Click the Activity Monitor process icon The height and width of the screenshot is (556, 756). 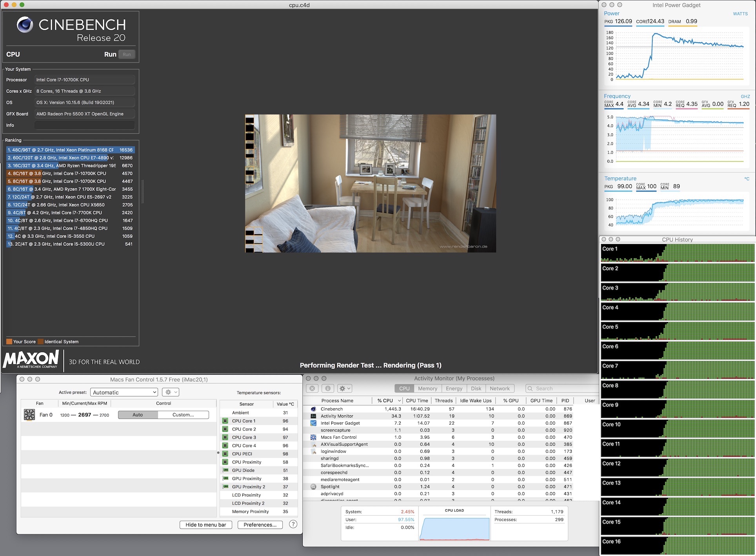pyautogui.click(x=313, y=416)
